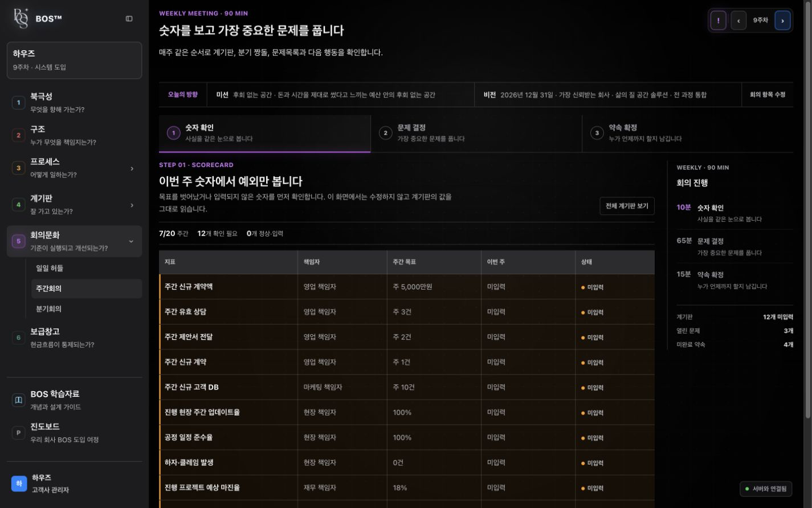Viewport: 812px width, 508px height.
Task: Open the 구조 menu item
Action: click(74, 135)
